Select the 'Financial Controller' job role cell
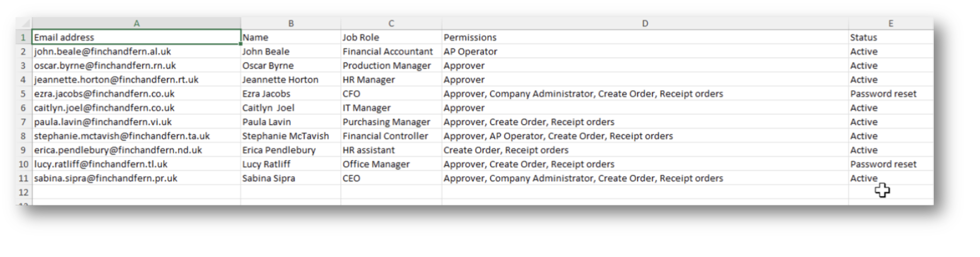The height and width of the screenshot is (257, 980). [x=391, y=136]
